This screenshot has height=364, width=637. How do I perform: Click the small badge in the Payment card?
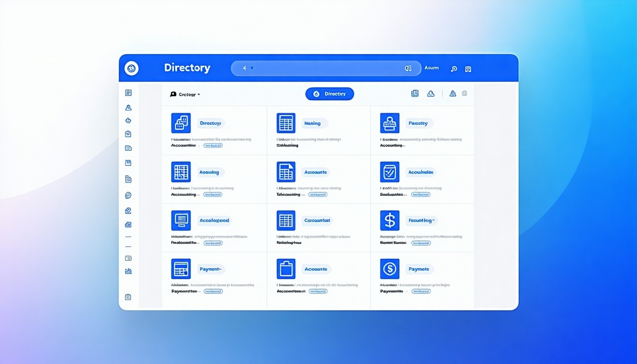tap(213, 291)
